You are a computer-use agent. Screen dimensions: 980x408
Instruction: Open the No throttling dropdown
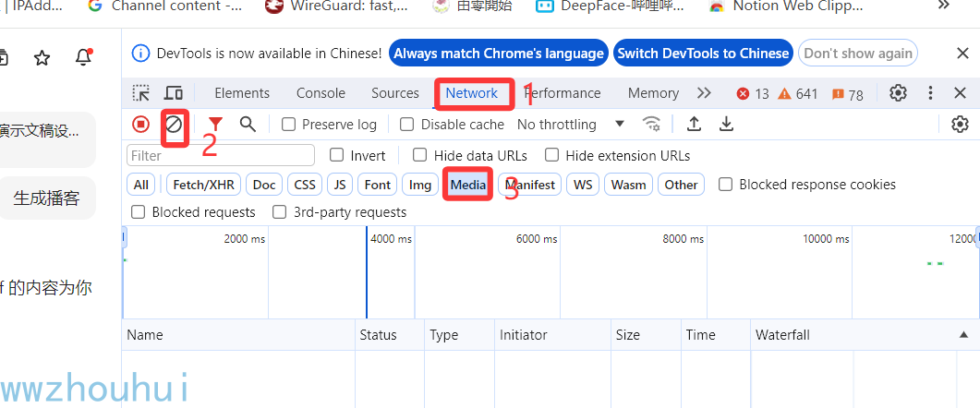[571, 124]
